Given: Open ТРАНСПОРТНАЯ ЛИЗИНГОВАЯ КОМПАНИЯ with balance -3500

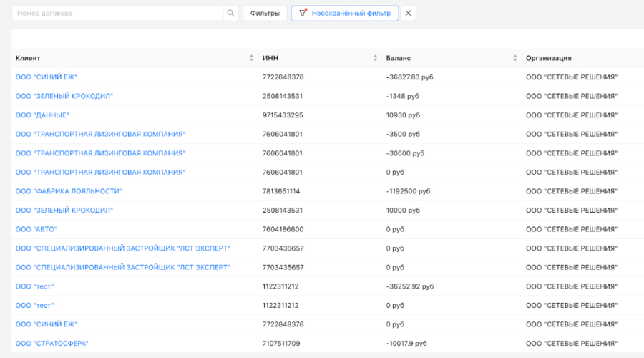Looking at the screenshot, I should click(100, 134).
